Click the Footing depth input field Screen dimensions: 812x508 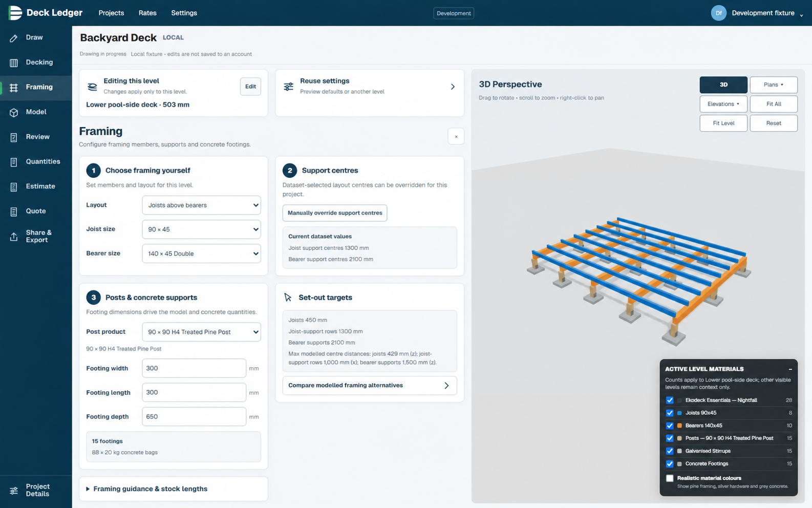click(x=194, y=417)
